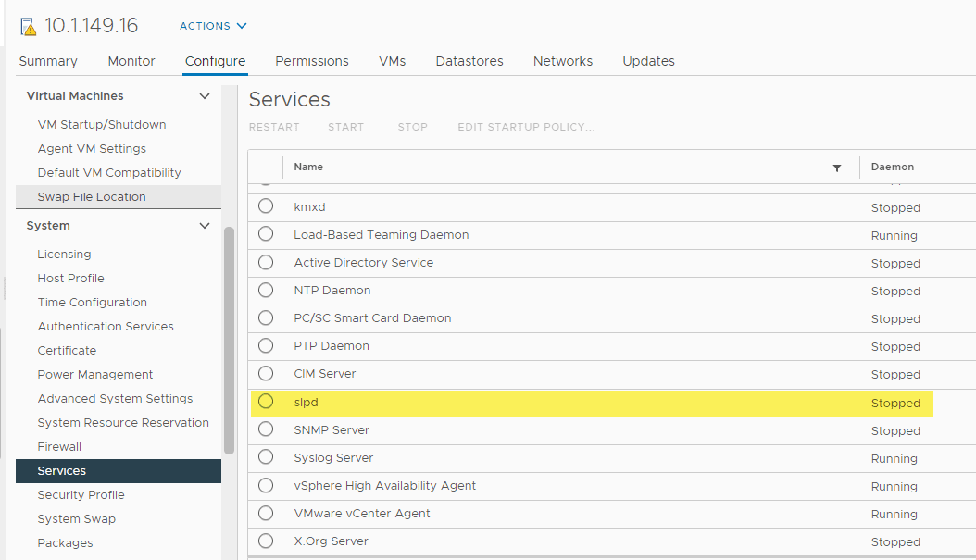
Task: Open the Datastores tab
Action: pyautogui.click(x=469, y=61)
